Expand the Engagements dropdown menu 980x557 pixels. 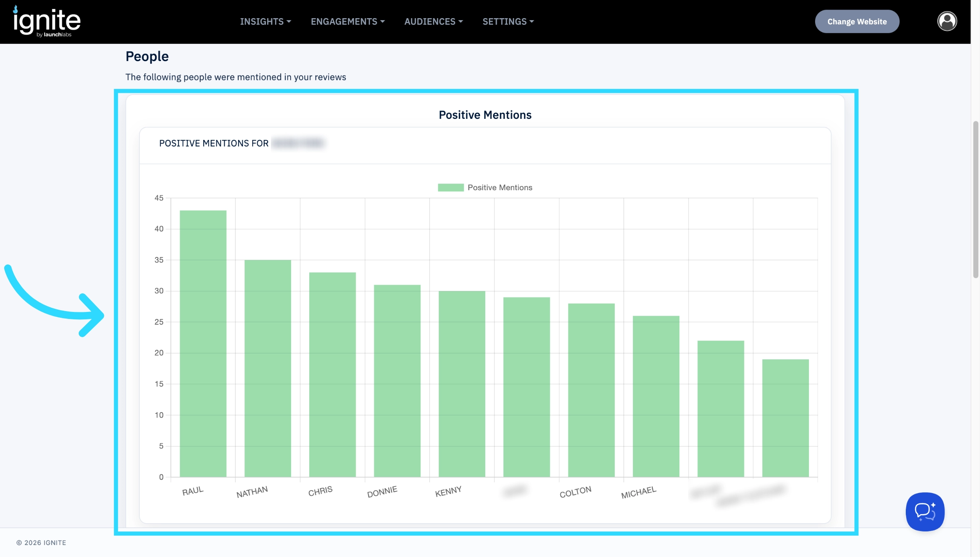pyautogui.click(x=348, y=21)
